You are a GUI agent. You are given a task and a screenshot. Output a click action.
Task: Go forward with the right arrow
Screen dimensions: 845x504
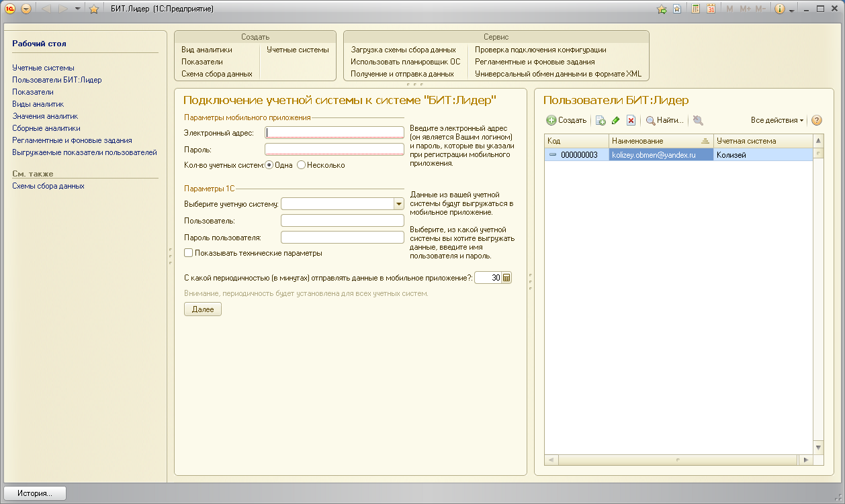pyautogui.click(x=62, y=9)
